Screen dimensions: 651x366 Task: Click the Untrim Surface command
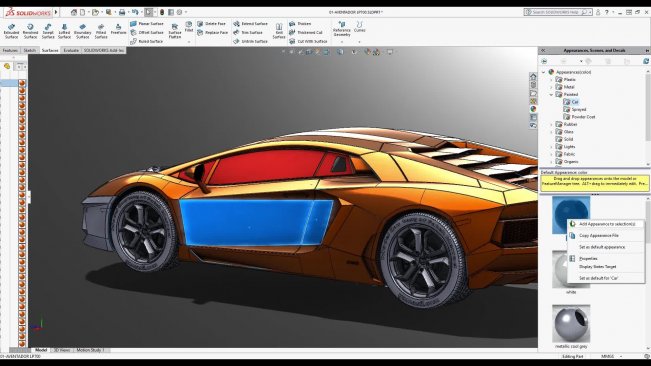tap(250, 41)
